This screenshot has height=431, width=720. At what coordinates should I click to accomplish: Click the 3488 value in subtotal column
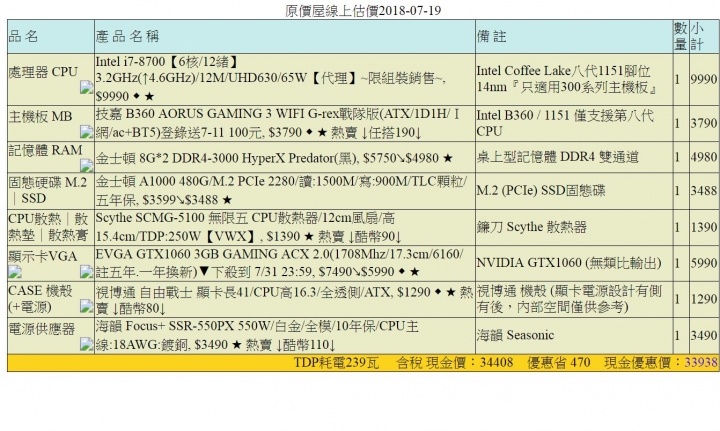coord(703,190)
